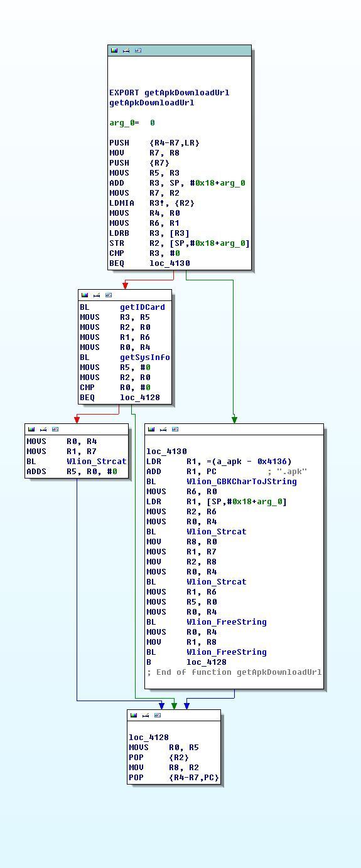Image resolution: width=361 pixels, height=868 pixels.
Task: Click the MOV R7, R8 instruction
Action: click(144, 153)
